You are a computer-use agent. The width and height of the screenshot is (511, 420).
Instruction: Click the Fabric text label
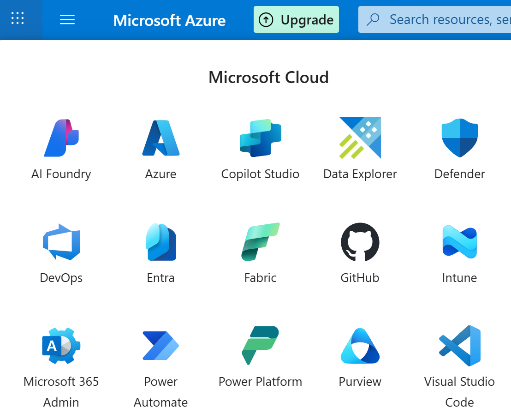[261, 278]
